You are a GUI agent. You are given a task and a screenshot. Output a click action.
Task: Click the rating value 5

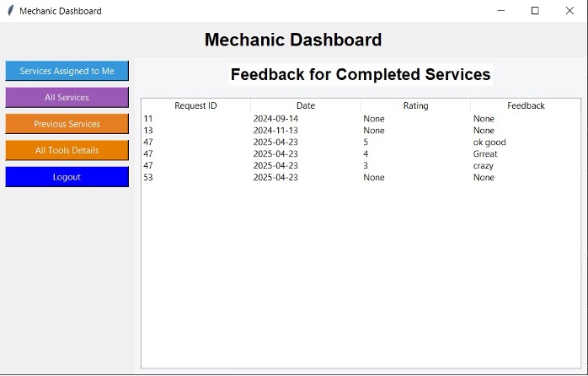pos(366,142)
